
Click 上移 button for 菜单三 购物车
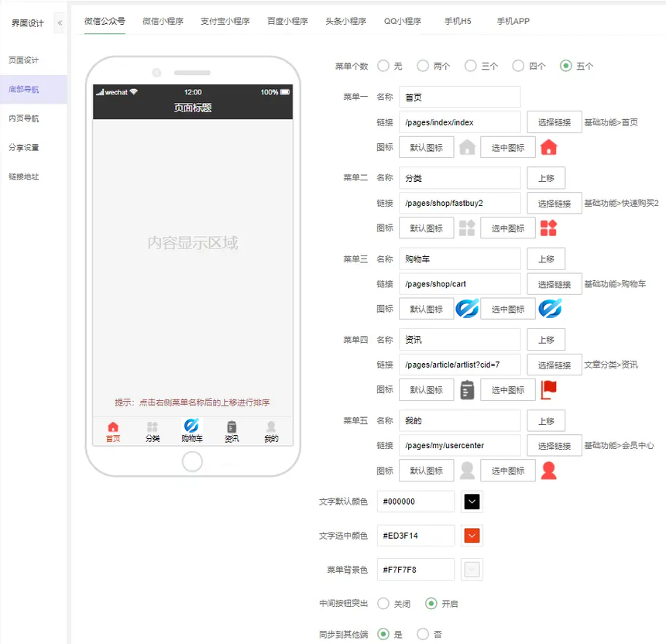tap(546, 259)
